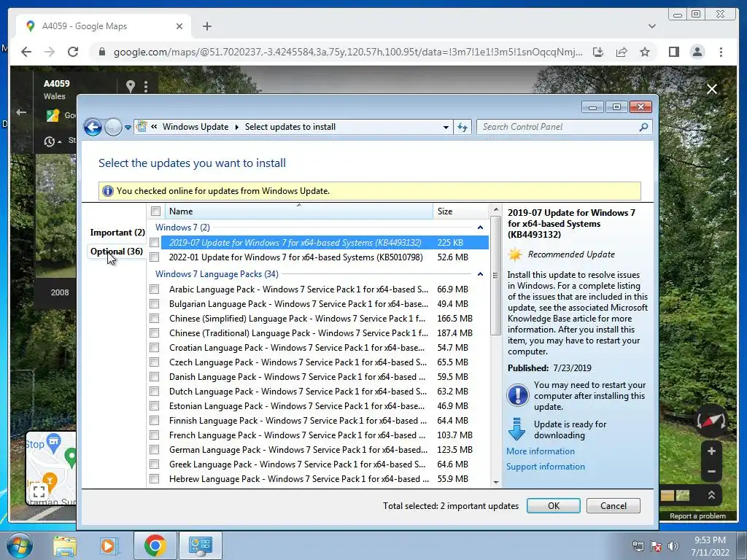Close Street View with the X icon

coord(712,89)
